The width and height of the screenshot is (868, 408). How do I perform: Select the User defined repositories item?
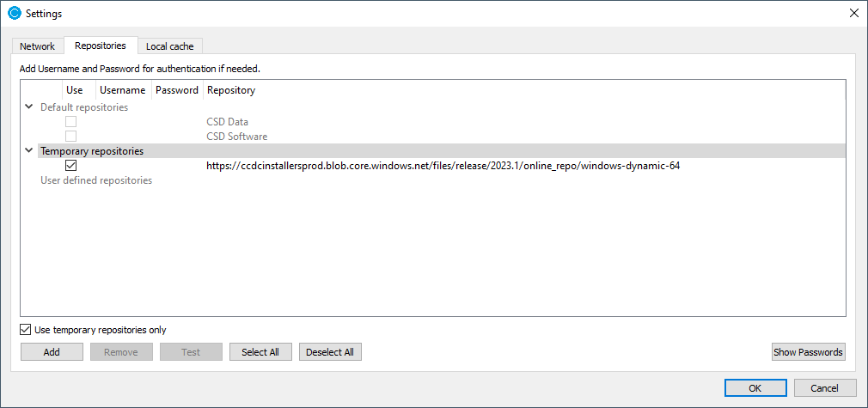tap(96, 180)
